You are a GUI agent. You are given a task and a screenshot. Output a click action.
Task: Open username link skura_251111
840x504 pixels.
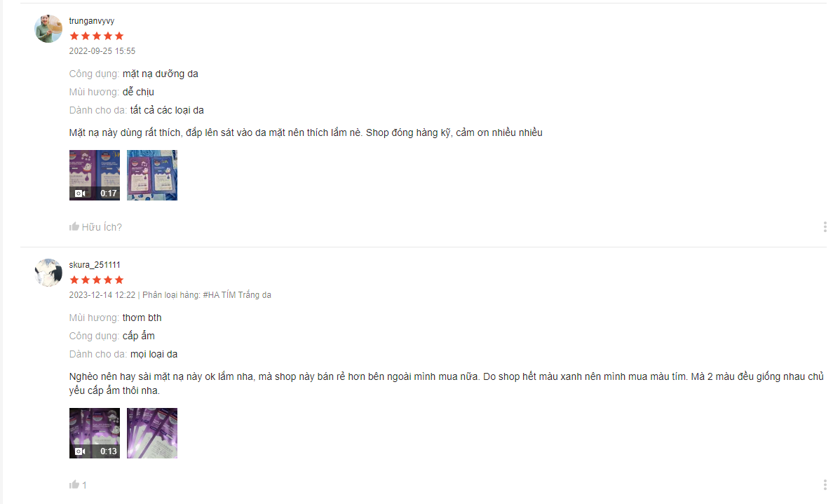95,264
